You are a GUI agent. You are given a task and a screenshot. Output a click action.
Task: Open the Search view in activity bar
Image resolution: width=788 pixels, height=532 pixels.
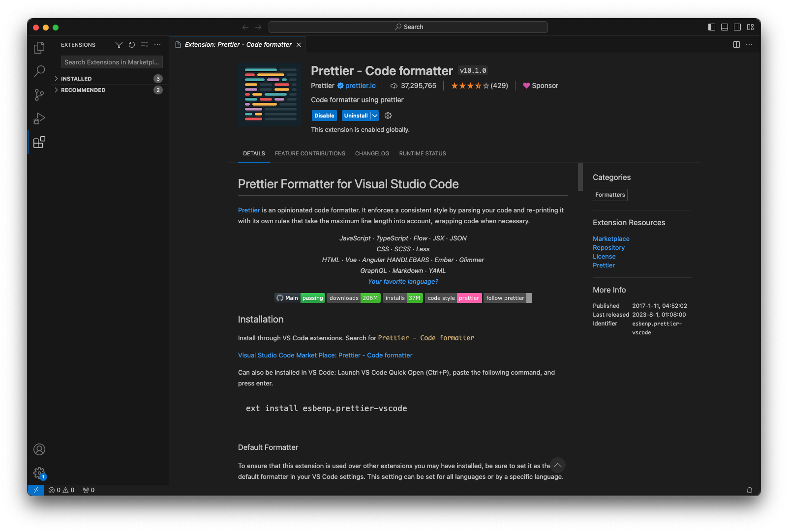[39, 71]
